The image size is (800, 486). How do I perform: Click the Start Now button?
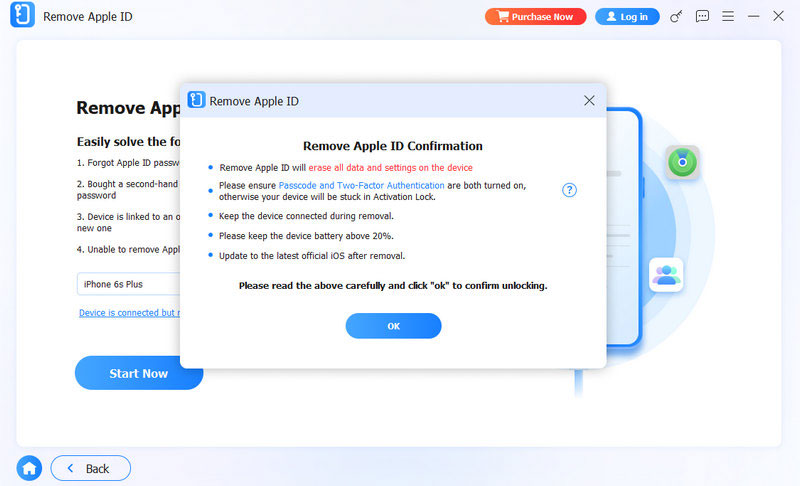pyautogui.click(x=139, y=373)
